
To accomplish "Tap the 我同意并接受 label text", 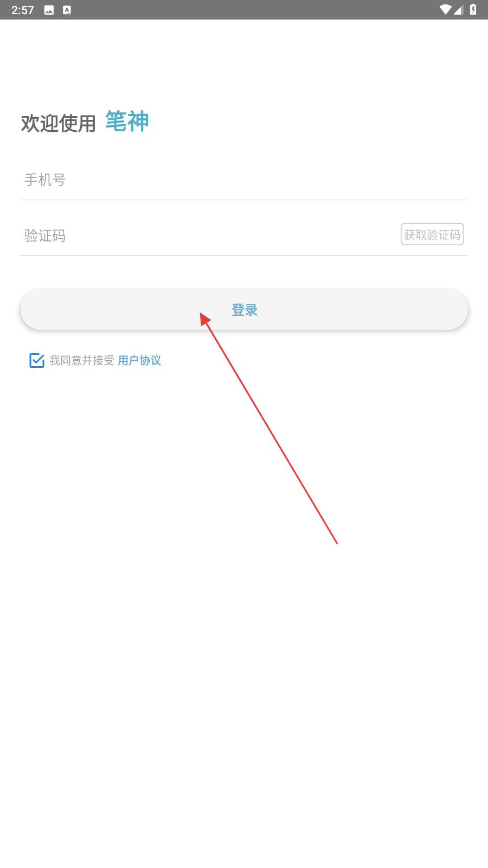I will pos(82,360).
